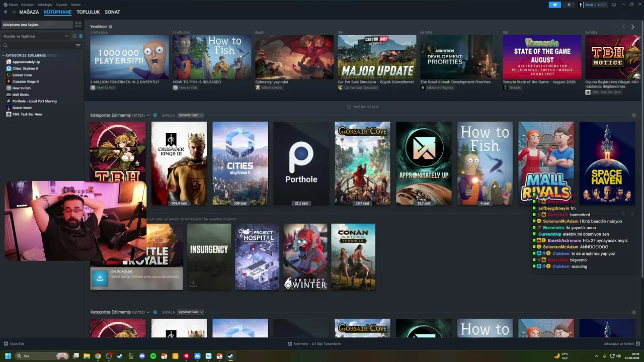
Task: Go back with the navigation back arrow
Action: (6, 12)
